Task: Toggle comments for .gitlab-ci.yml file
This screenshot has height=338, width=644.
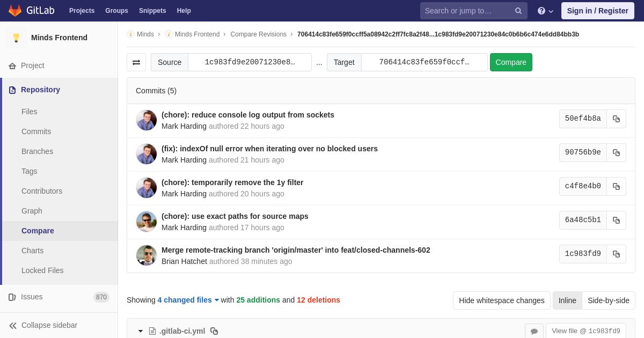Action: pos(534,331)
